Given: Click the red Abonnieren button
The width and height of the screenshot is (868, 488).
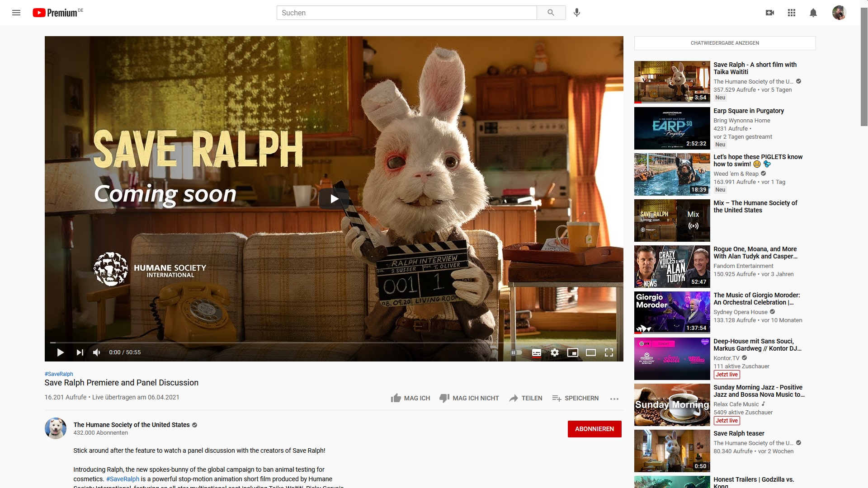Looking at the screenshot, I should tap(594, 429).
